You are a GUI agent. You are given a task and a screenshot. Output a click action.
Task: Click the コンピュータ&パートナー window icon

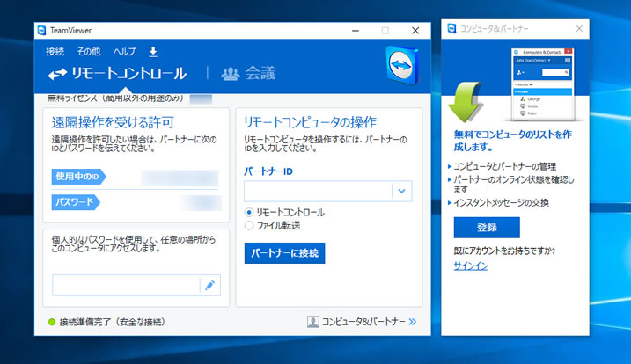[x=451, y=28]
